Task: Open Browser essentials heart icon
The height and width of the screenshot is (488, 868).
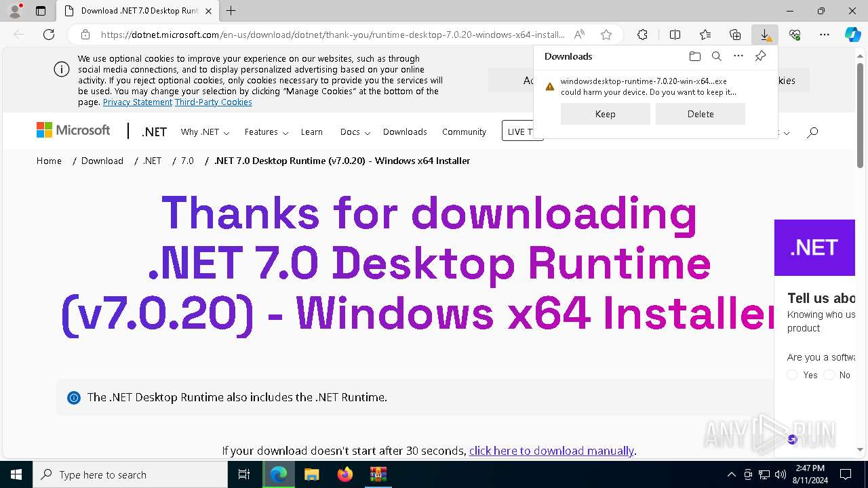Action: (x=795, y=35)
